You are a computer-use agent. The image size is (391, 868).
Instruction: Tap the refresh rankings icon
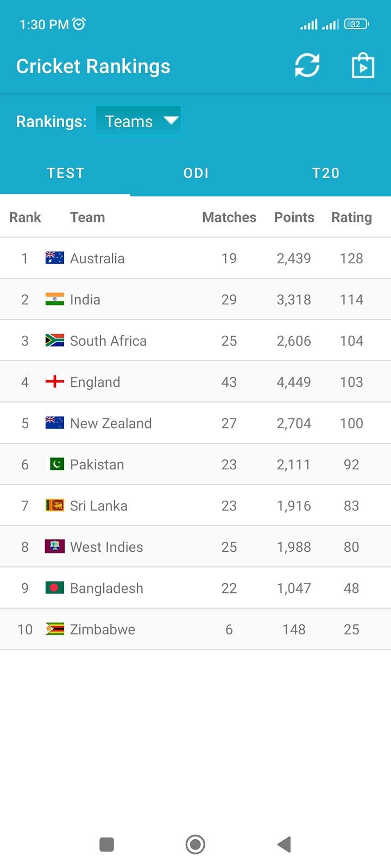(307, 66)
